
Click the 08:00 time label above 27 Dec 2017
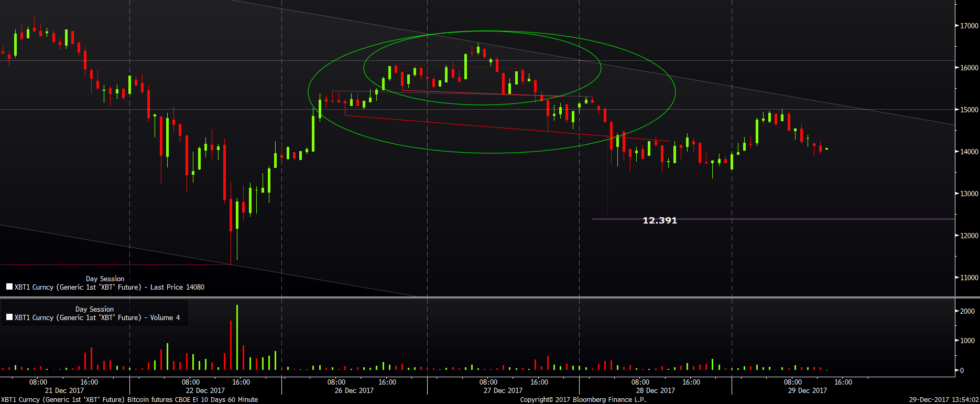coord(488,382)
